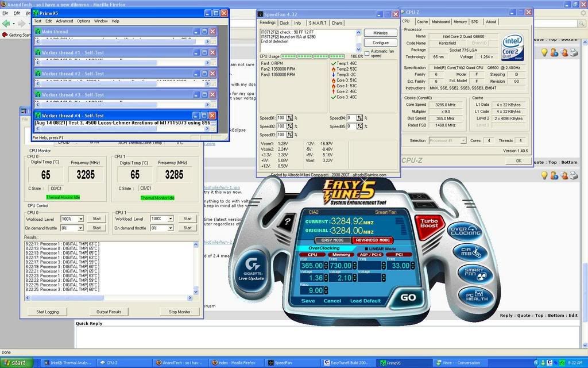
Task: Click the Speed04 spinner arrows in SpeedFan
Action: [359, 118]
